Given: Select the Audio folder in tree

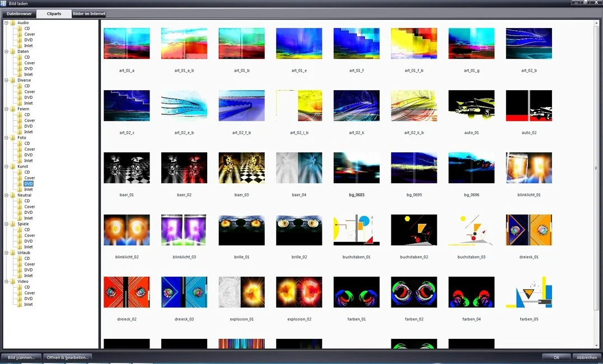Looking at the screenshot, I should click(x=23, y=23).
